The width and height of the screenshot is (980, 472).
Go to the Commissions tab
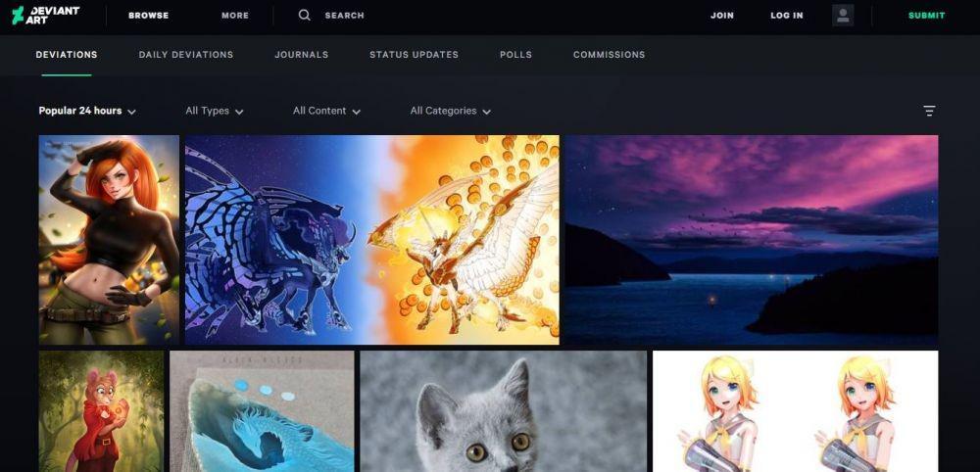pos(610,55)
